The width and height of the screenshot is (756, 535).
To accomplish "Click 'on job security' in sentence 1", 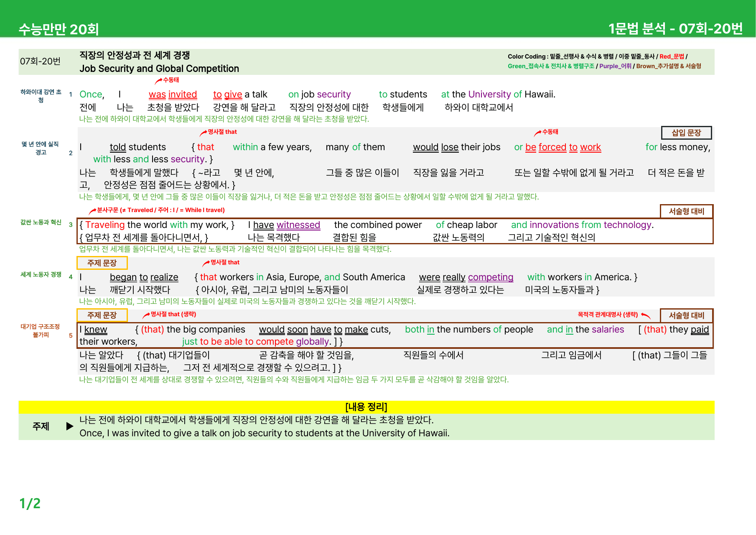I will click(319, 95).
